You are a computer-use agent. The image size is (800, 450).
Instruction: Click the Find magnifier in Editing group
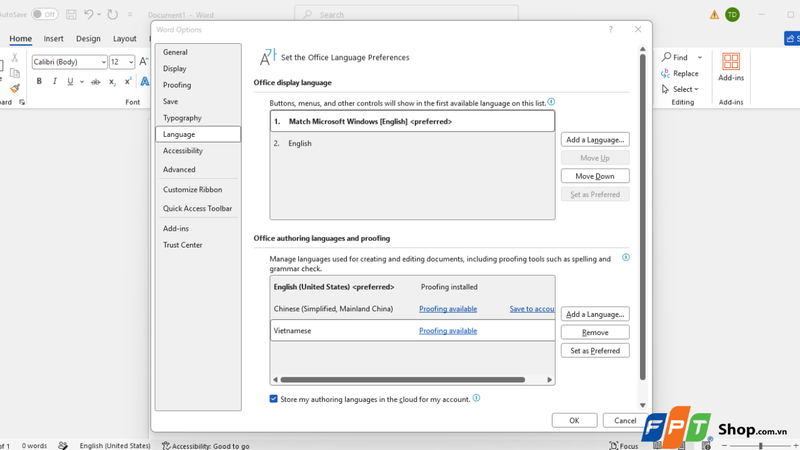coord(667,57)
